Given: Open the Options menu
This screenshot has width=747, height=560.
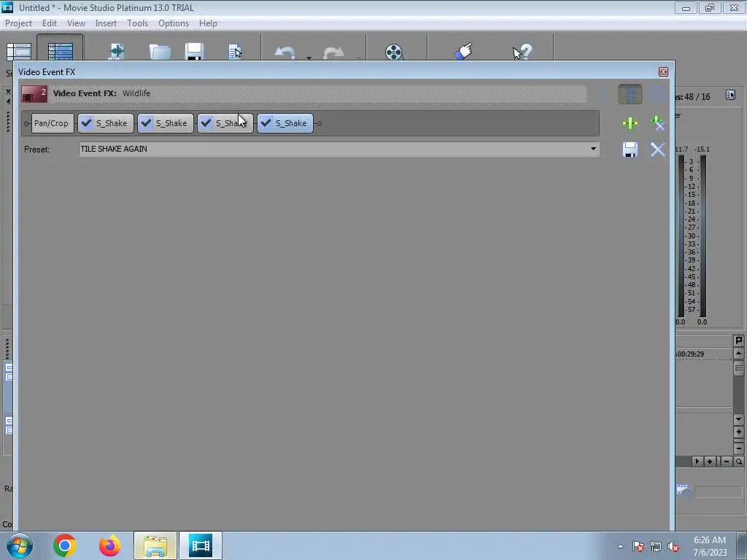Looking at the screenshot, I should 174,23.
